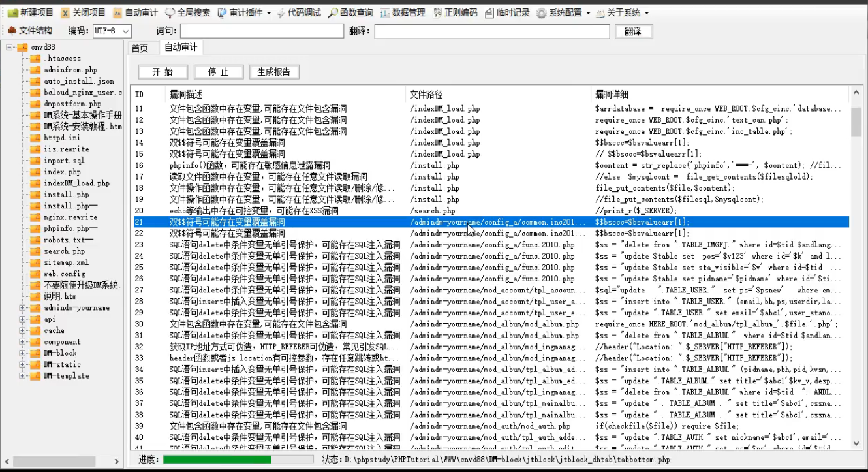
Task: Select nginx.rewrite file icon
Action: pyautogui.click(x=35, y=217)
